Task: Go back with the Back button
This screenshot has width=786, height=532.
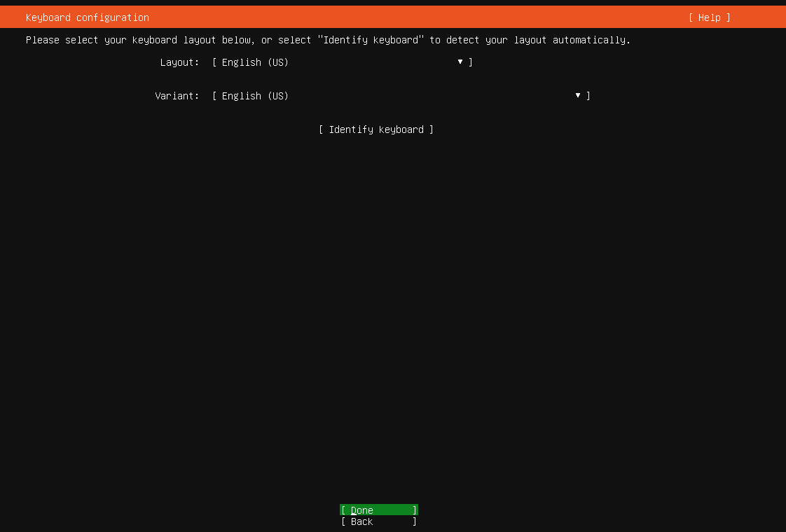Action: click(x=379, y=521)
